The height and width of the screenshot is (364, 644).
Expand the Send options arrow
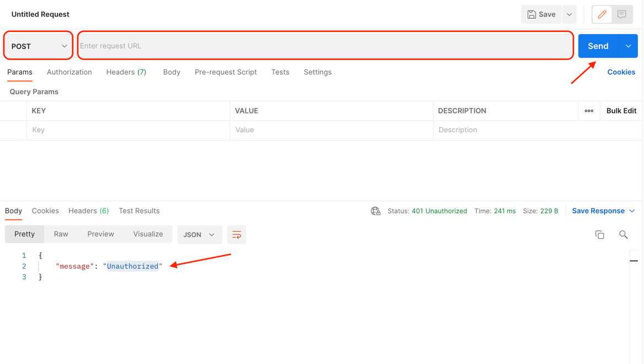[x=628, y=46]
